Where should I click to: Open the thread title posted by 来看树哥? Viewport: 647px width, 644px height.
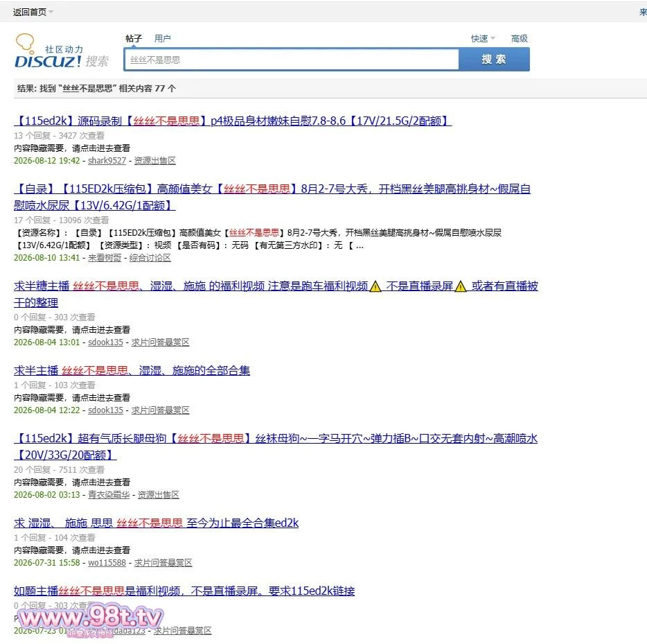click(x=272, y=197)
